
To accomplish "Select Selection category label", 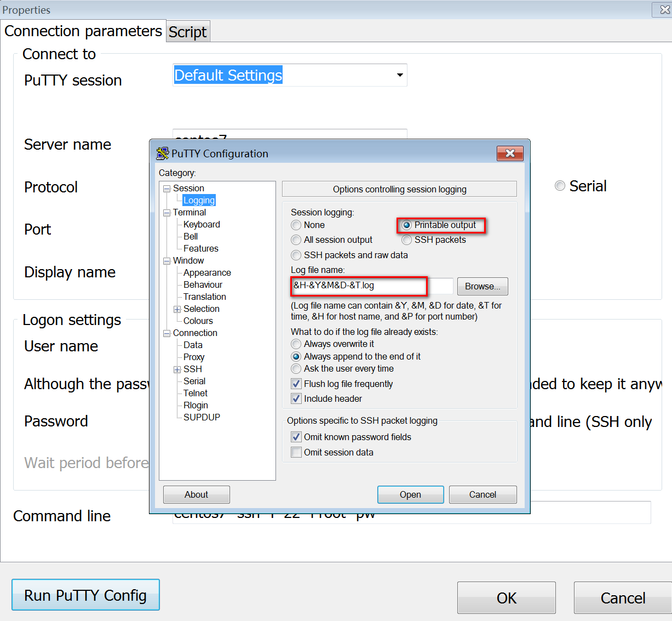I will [x=202, y=309].
